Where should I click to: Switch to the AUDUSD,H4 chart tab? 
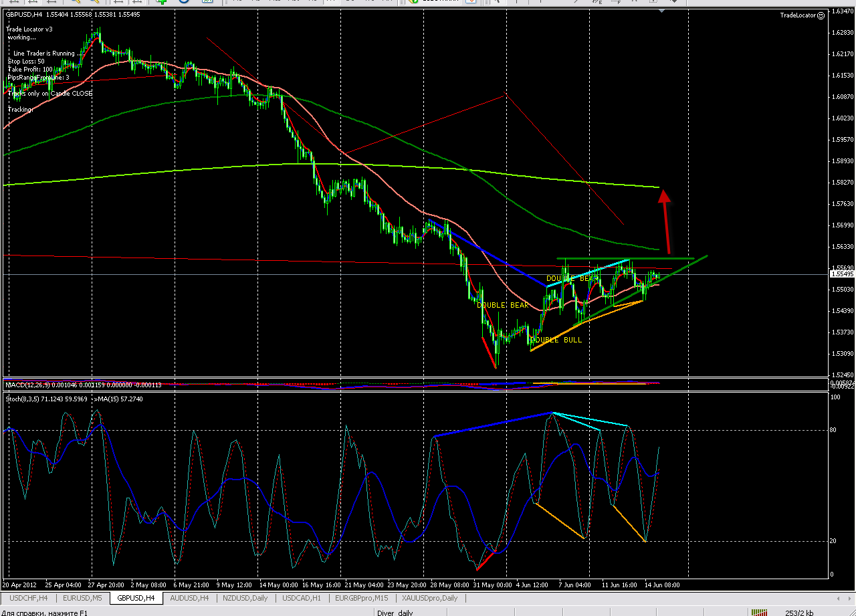pos(190,598)
